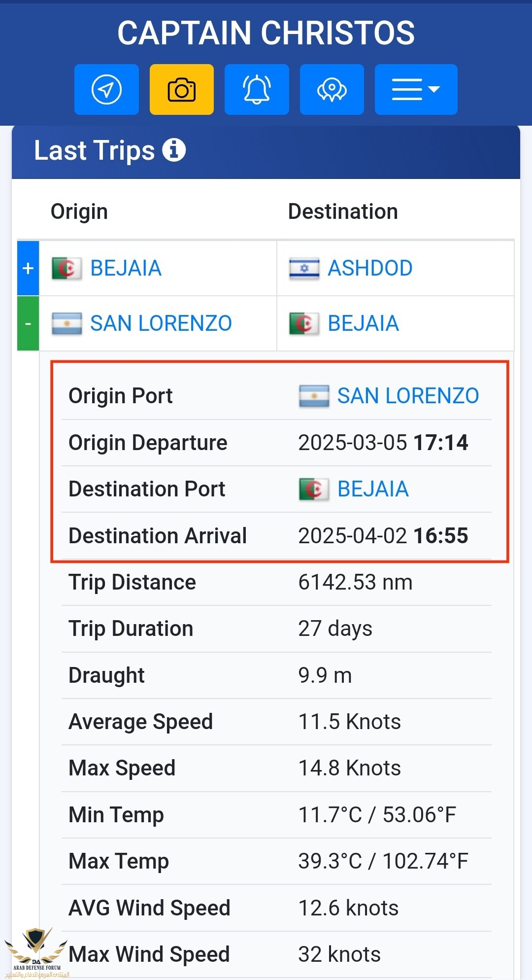Open BEJAIA origin link in first row

(x=126, y=269)
